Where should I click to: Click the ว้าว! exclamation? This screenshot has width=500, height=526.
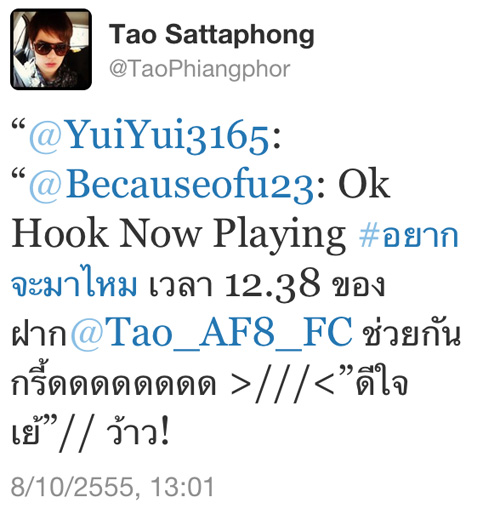138,430
